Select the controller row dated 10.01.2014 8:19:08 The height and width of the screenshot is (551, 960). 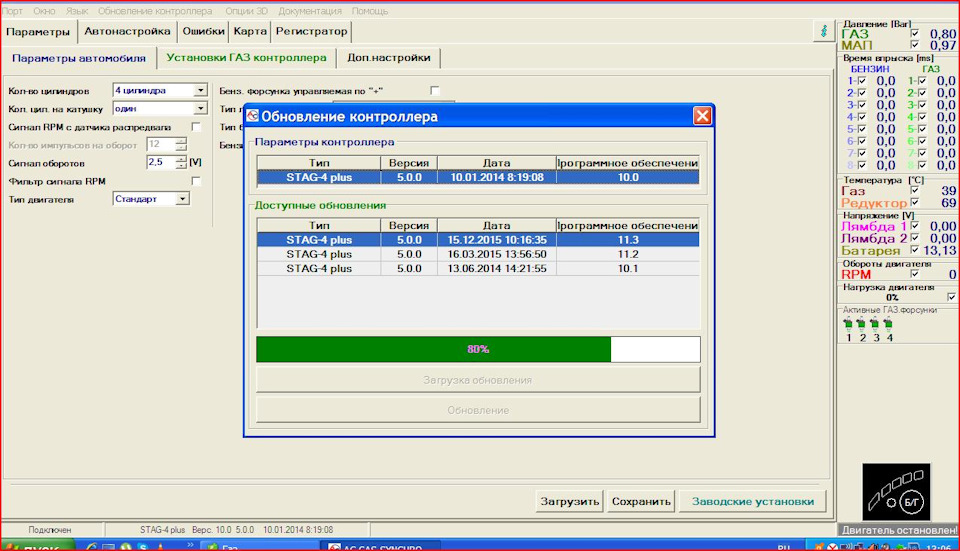pyautogui.click(x=478, y=177)
